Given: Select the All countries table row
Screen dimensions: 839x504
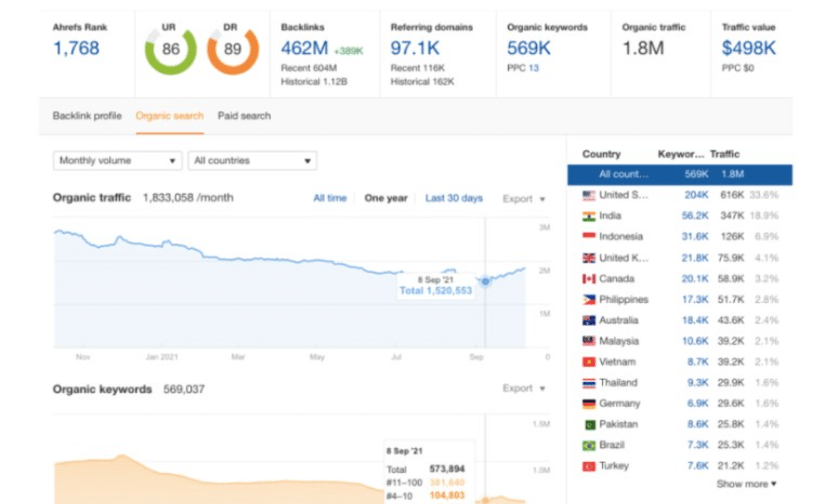Looking at the screenshot, I should [x=679, y=175].
